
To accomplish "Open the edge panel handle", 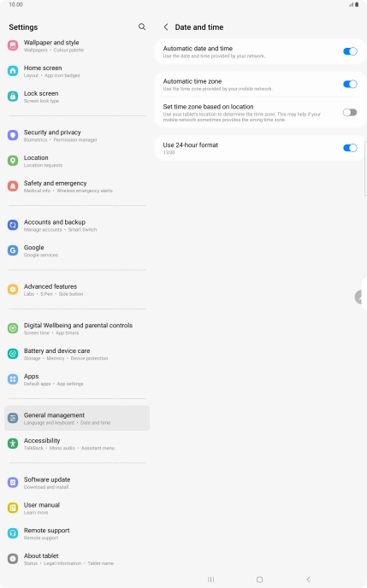I will [360, 297].
